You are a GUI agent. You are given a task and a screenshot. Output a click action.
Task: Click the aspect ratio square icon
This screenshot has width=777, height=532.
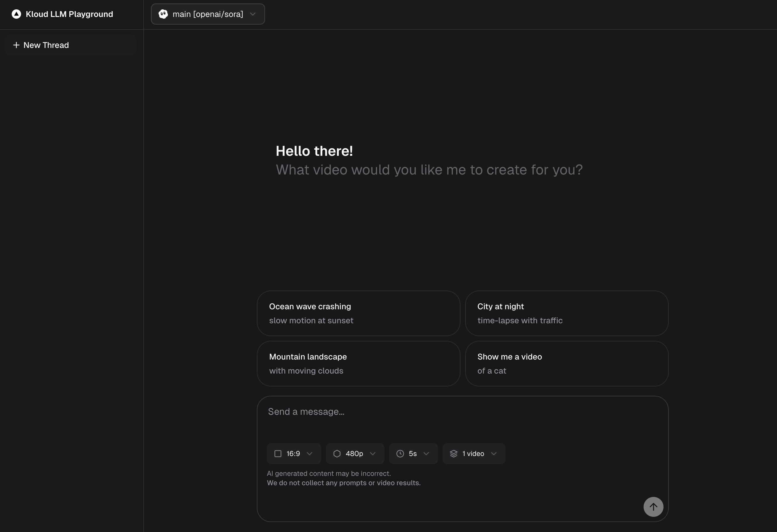pos(278,453)
